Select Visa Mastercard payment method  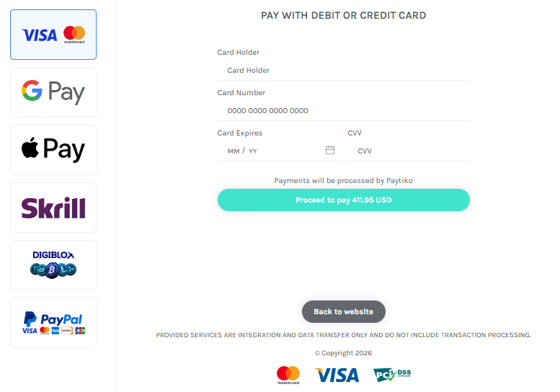coord(53,35)
